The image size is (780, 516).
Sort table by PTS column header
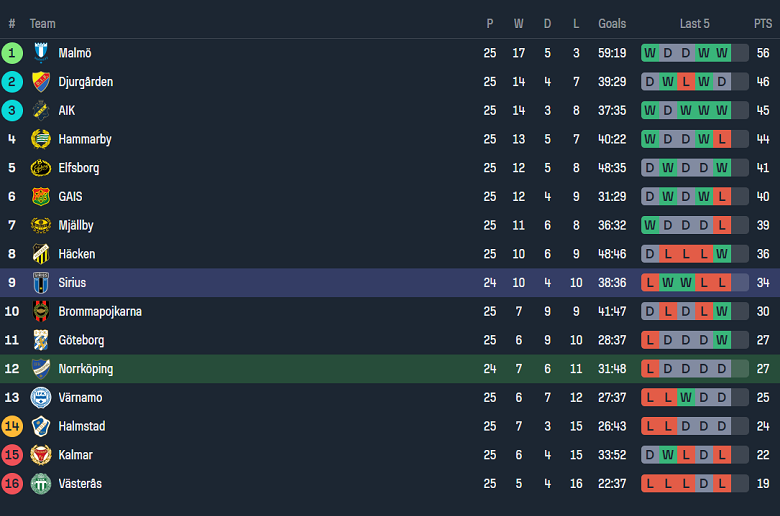click(763, 24)
